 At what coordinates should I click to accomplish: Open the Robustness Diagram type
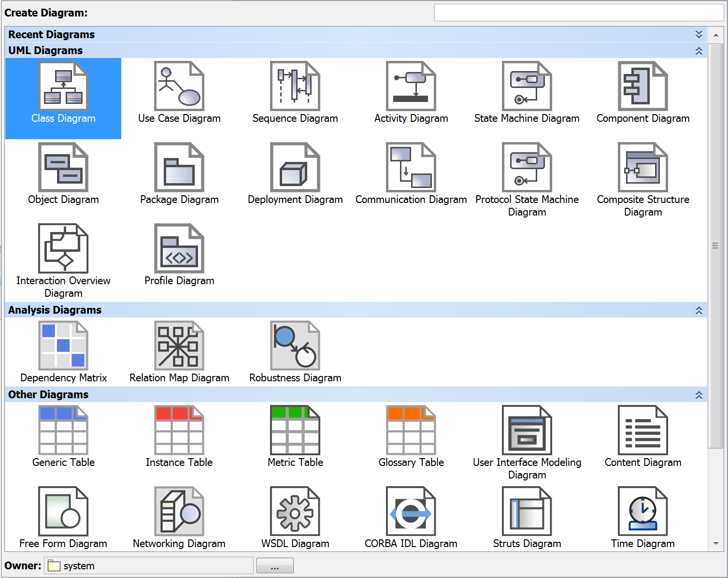coord(295,346)
